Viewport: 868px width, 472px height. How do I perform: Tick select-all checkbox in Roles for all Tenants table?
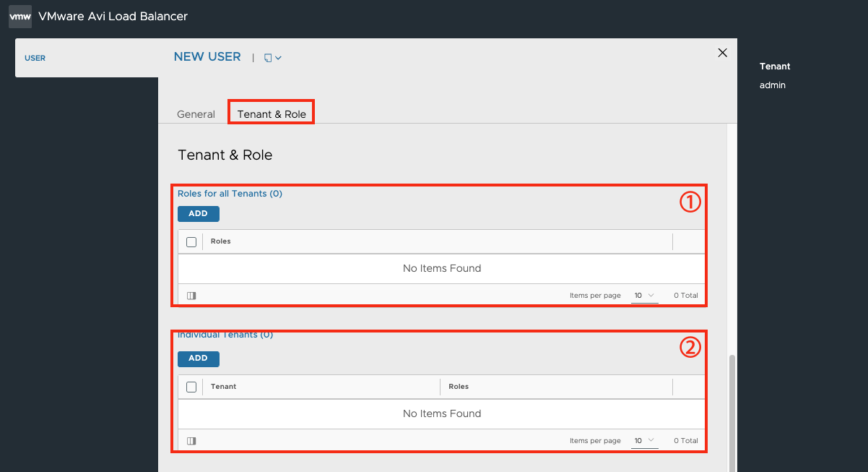click(191, 242)
